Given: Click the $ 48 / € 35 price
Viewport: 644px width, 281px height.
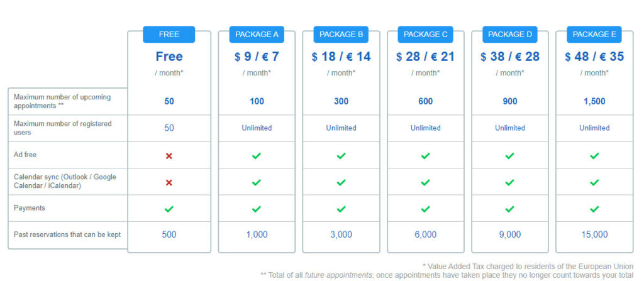Looking at the screenshot, I should [594, 57].
